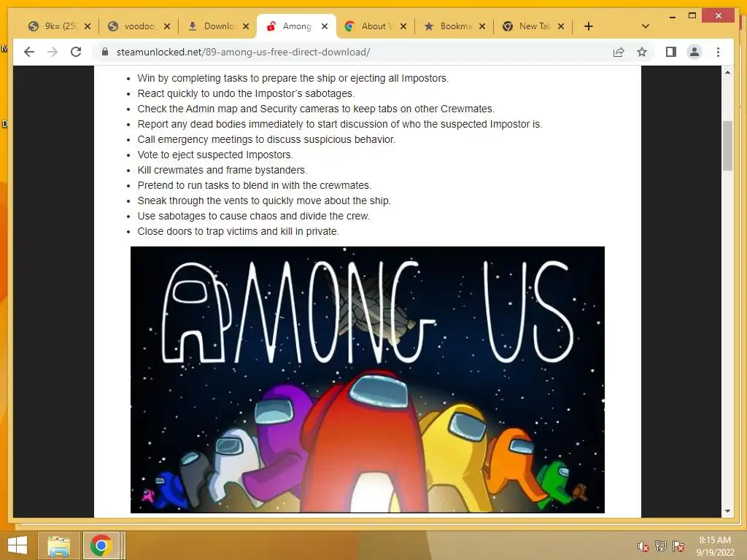The image size is (747, 560).
Task: Click text 'Vote to eject suspected Impostors.'
Action: [x=215, y=155]
